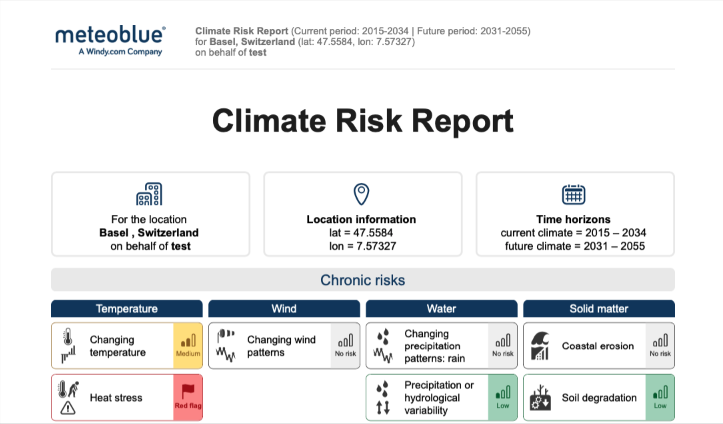Click 'Basel , Switzerland' in the location card

click(149, 233)
